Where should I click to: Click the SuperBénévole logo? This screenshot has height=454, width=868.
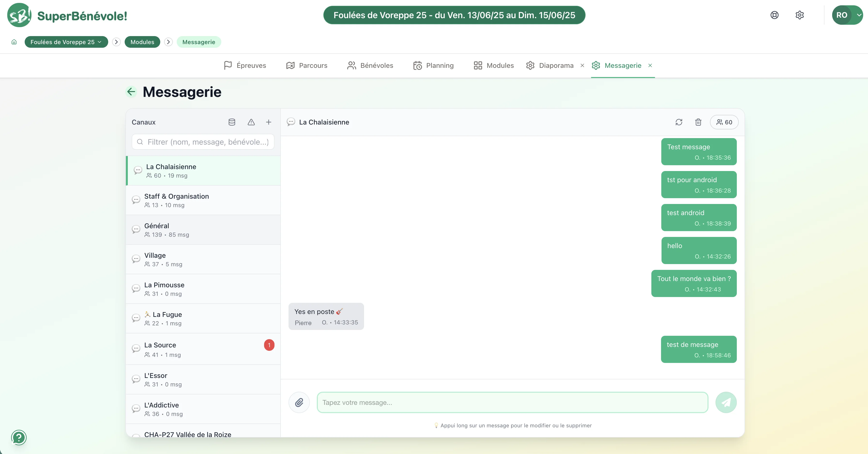(x=67, y=15)
